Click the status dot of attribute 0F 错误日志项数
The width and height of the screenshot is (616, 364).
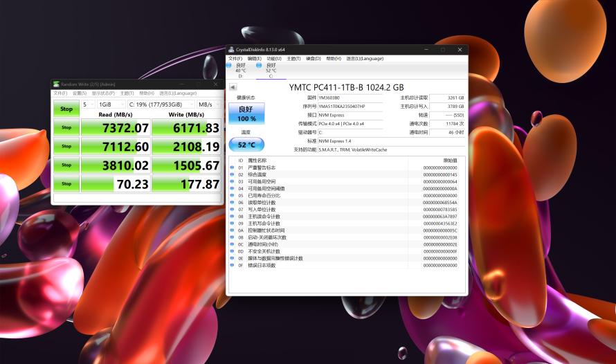click(x=232, y=265)
